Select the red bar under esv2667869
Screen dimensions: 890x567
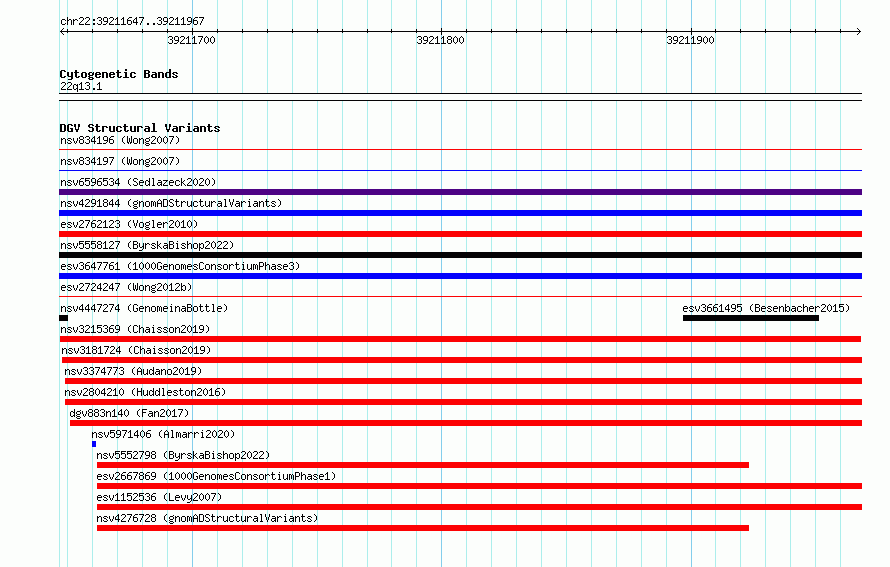[x=480, y=486]
